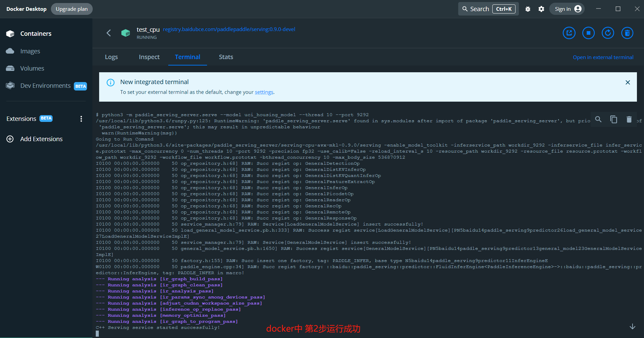Click the Containers box icon
644x338 pixels.
[x=10, y=34]
